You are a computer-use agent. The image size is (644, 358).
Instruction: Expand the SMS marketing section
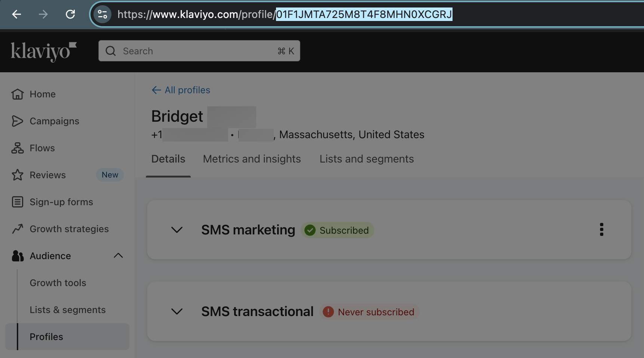coord(177,230)
